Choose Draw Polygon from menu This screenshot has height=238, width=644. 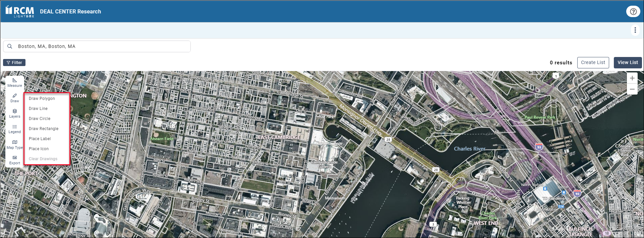pyautogui.click(x=42, y=99)
